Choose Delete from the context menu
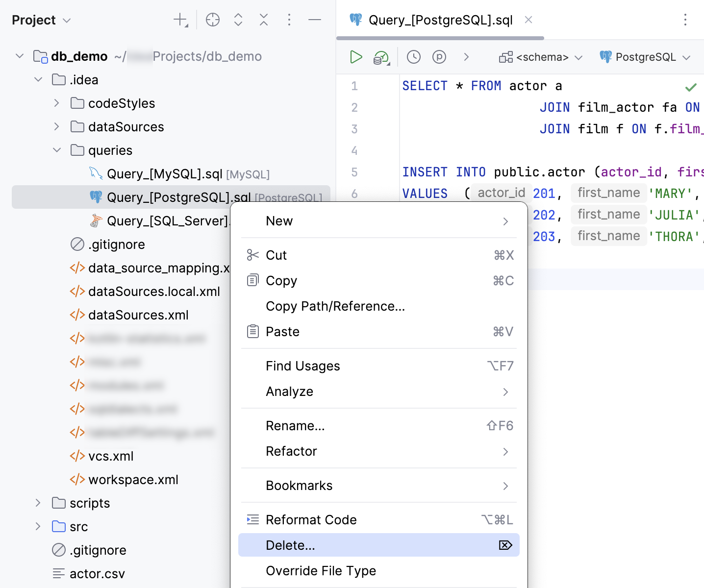 [x=290, y=545]
